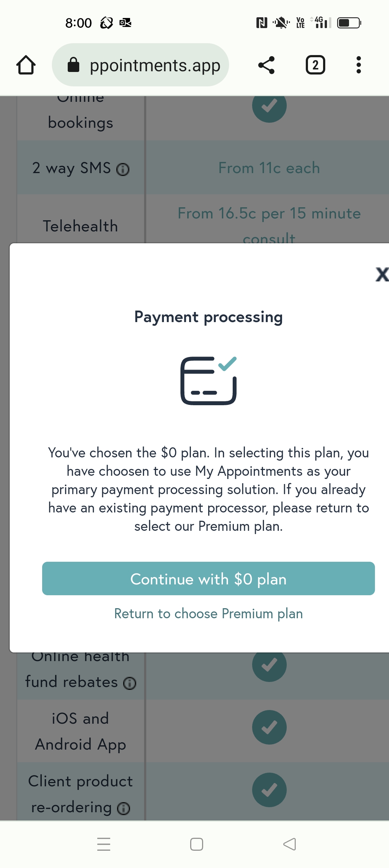Tap the address bar URL field

(155, 65)
